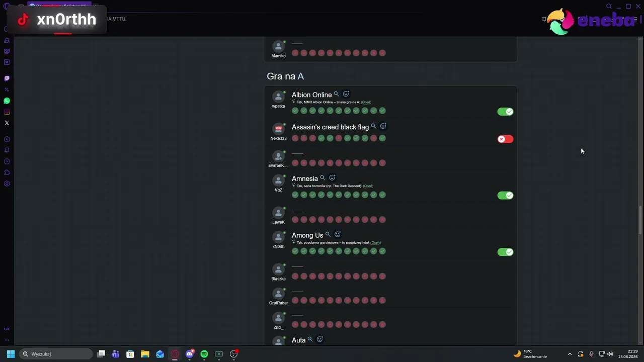Open X (Twitter) in the sidebar
The height and width of the screenshot is (362, 644).
click(x=7, y=123)
